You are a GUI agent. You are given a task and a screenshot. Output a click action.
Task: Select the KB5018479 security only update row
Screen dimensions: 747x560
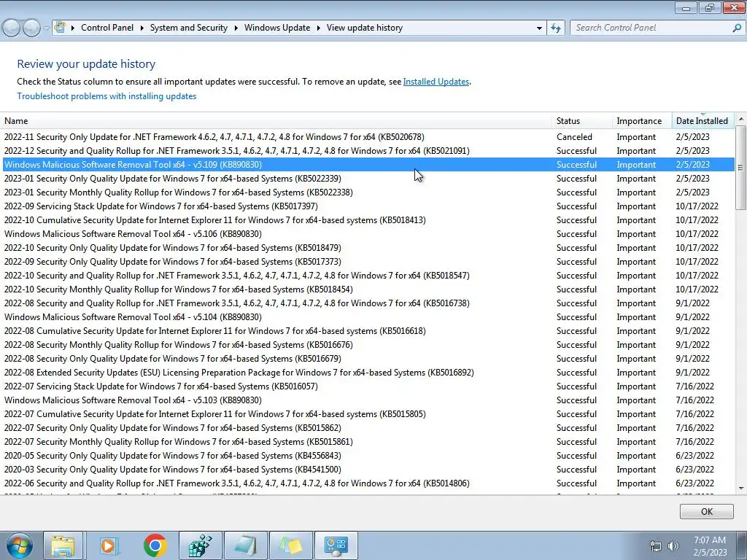point(368,248)
